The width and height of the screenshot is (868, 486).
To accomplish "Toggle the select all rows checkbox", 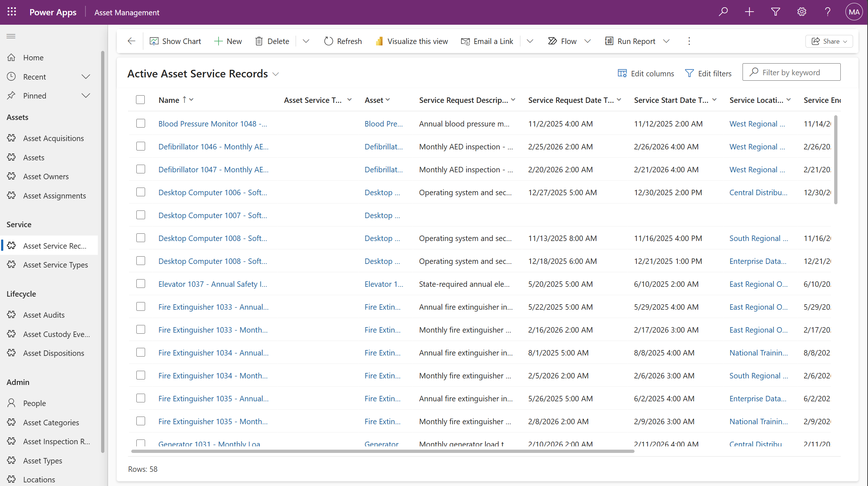I will click(x=140, y=100).
